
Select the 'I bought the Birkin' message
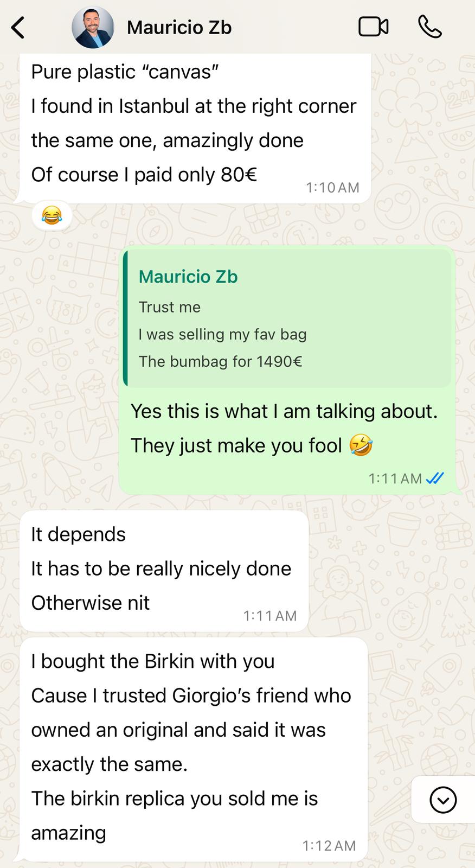pos(194,749)
